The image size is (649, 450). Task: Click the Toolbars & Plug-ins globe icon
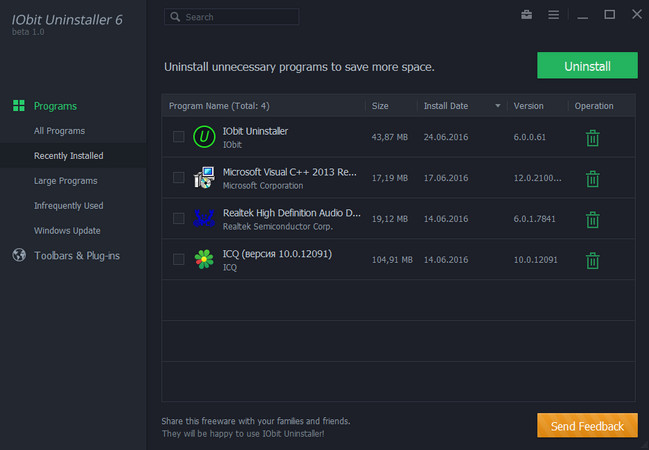point(19,255)
